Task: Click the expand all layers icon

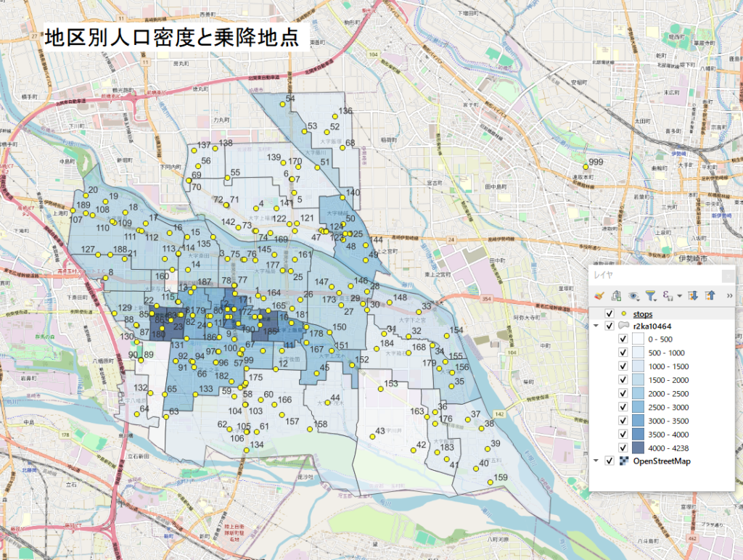Action: pyautogui.click(x=693, y=295)
